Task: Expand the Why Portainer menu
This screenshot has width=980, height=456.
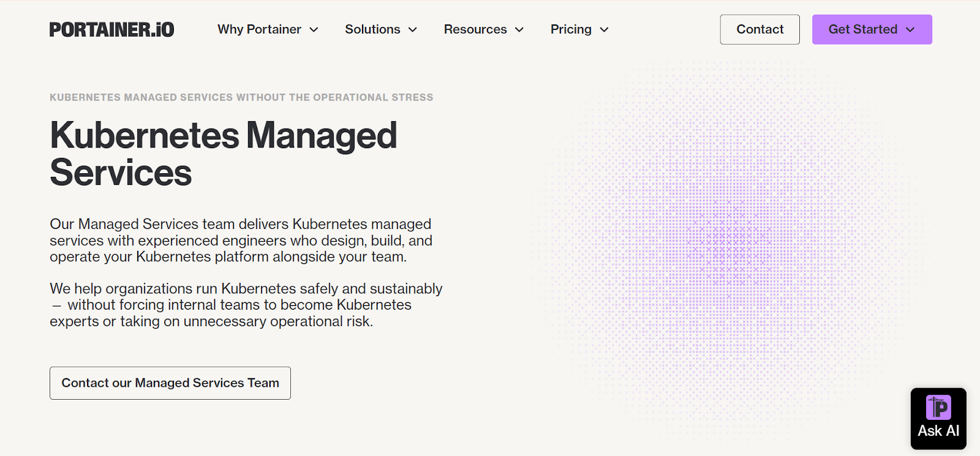Action: click(x=268, y=29)
